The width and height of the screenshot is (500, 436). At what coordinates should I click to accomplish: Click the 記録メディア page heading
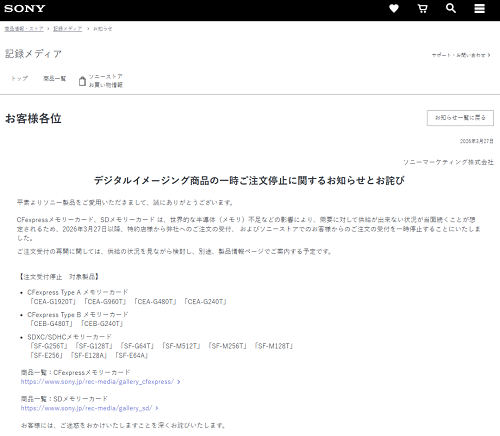33,54
